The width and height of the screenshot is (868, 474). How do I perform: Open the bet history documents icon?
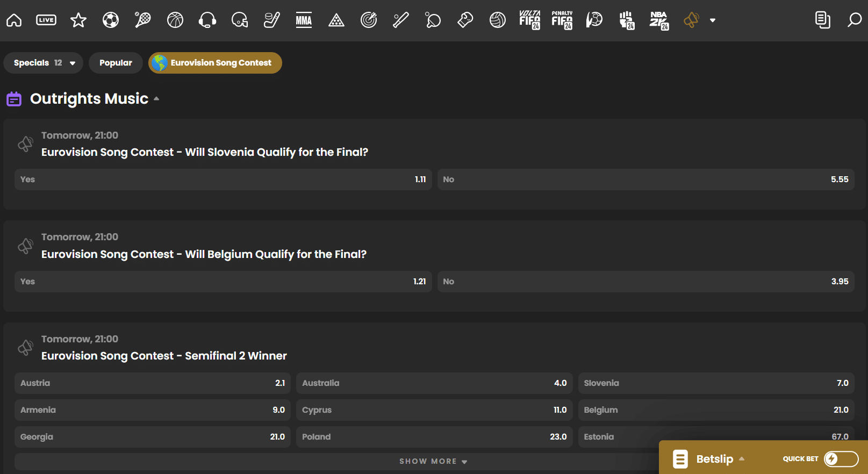tap(822, 20)
